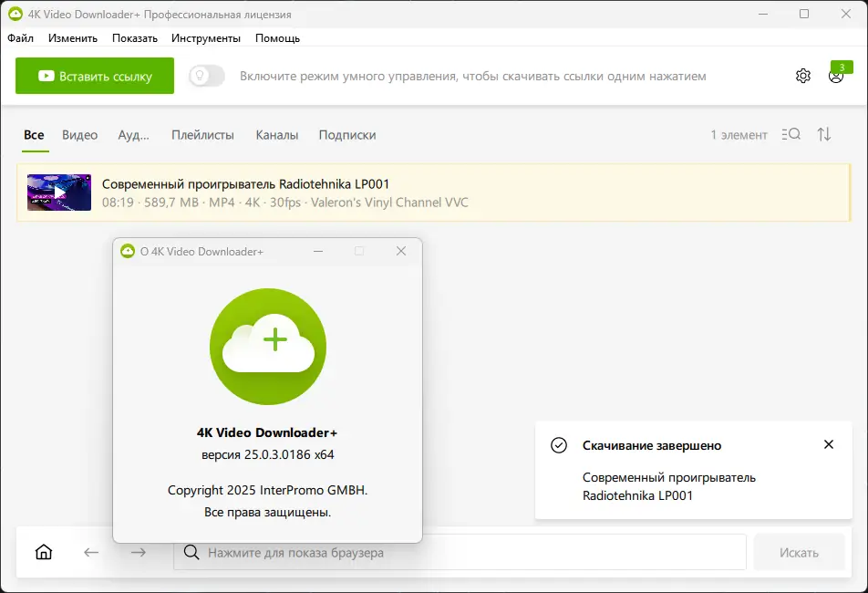Play the Radiotehnika LP001 video thumbnail
Screen dimensions: 868x593
(x=59, y=192)
